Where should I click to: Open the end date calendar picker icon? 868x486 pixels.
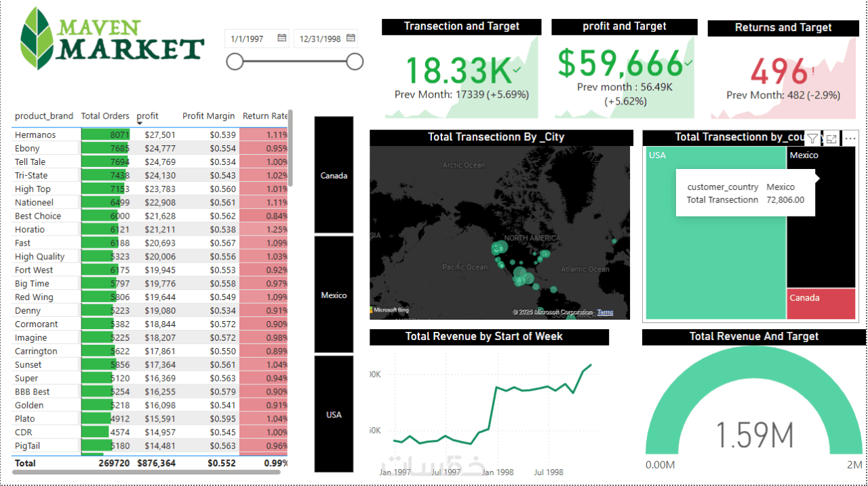(351, 39)
